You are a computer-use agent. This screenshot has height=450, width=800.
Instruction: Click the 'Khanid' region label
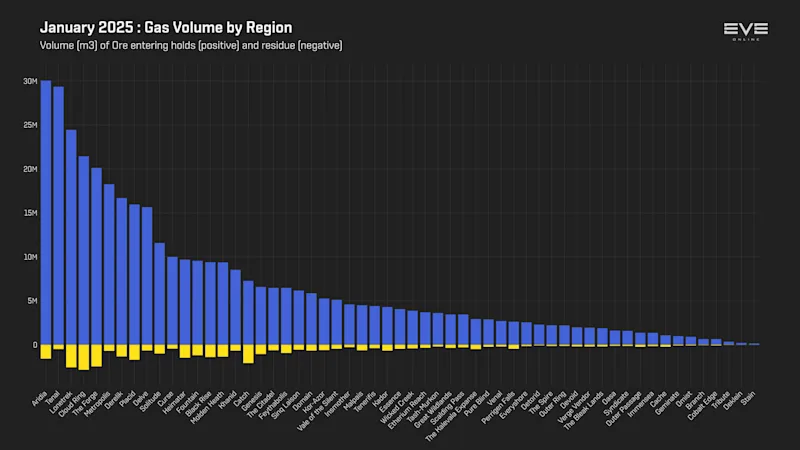[x=228, y=399]
